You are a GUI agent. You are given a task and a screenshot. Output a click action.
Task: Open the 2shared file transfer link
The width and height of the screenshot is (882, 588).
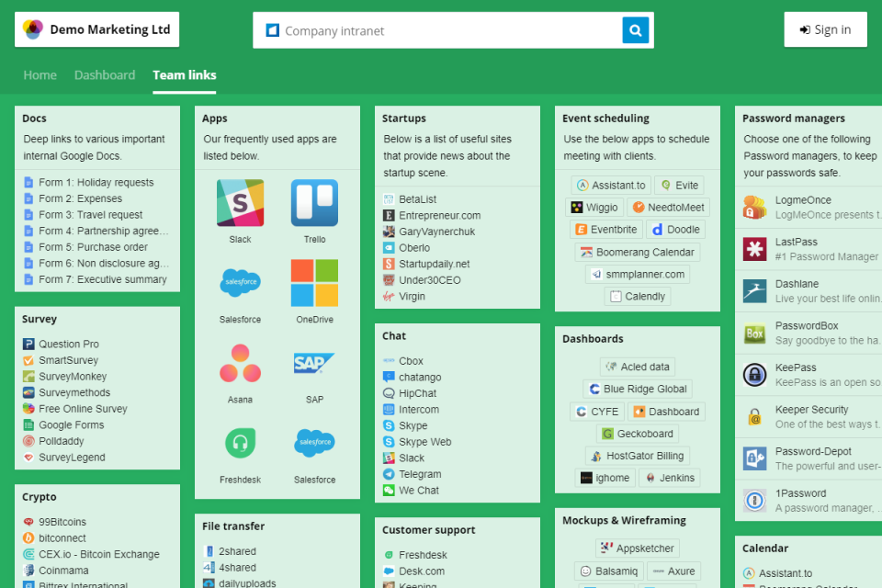[x=237, y=551]
